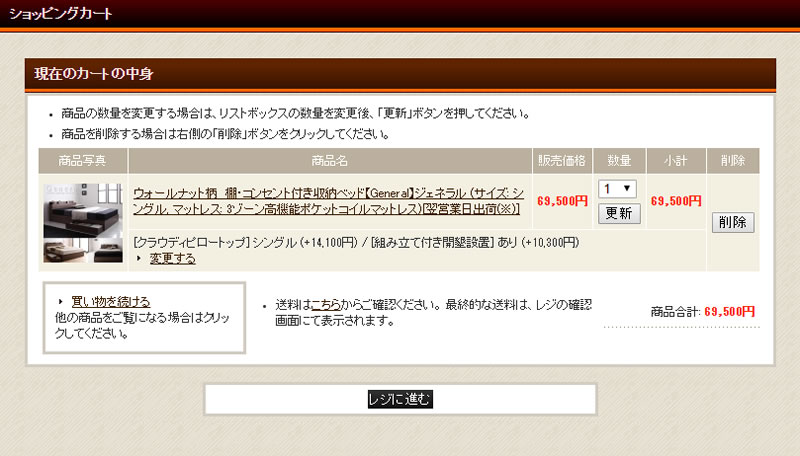This screenshot has height=456, width=800.
Task: Click the bed product thumbnail photo
Action: click(83, 223)
